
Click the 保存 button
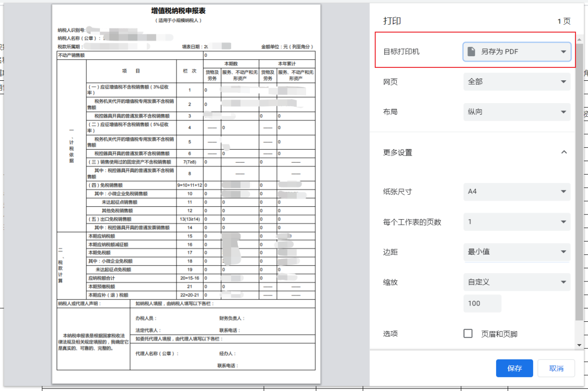pos(514,368)
